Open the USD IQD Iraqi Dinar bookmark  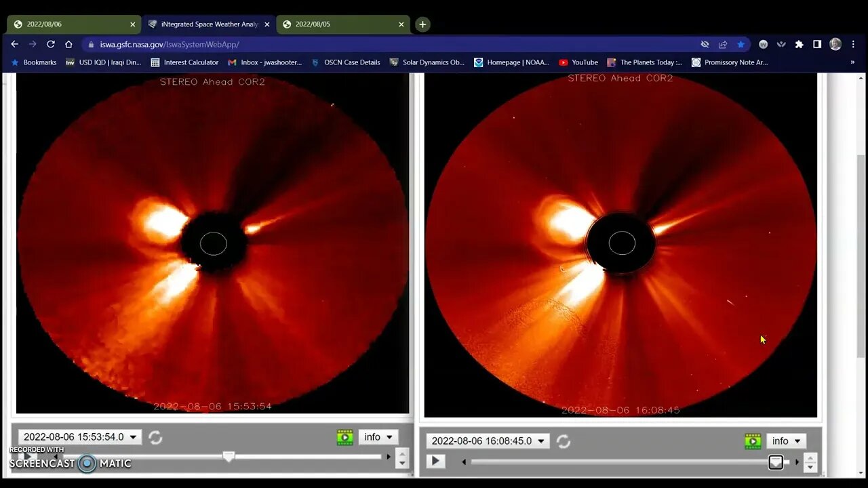coord(104,62)
